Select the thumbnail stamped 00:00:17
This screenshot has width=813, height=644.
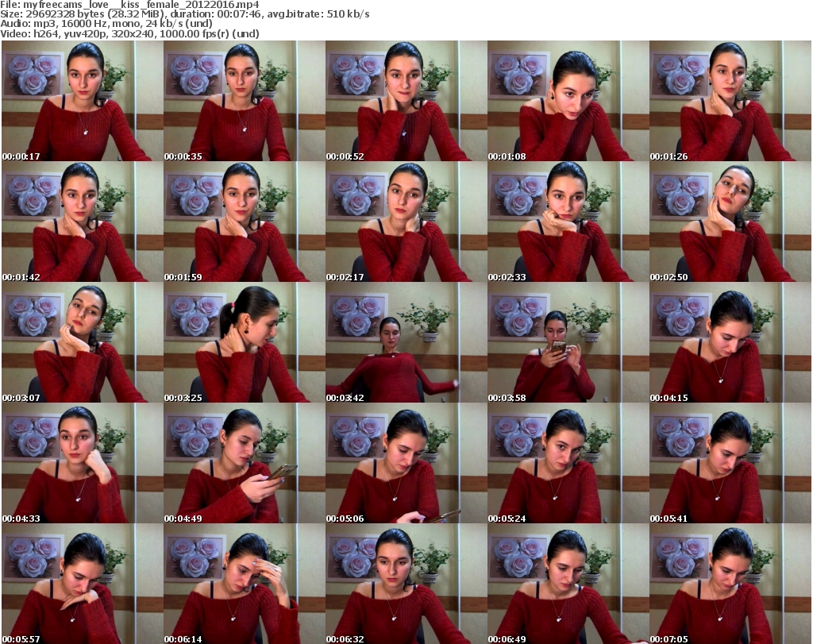(83, 101)
